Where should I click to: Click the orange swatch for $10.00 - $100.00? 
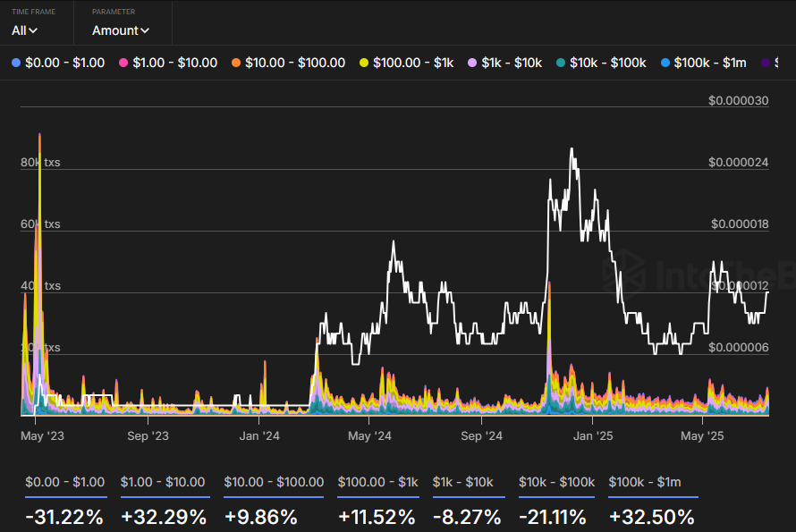(235, 63)
